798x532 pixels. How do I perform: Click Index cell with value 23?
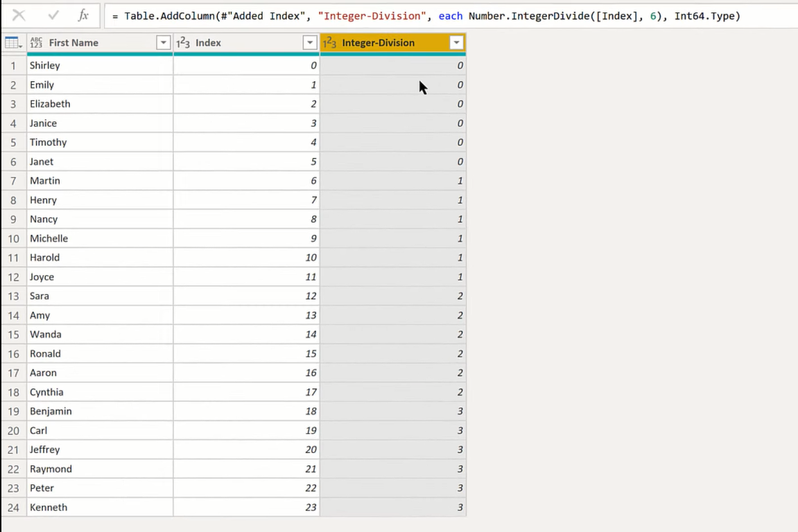[246, 508]
